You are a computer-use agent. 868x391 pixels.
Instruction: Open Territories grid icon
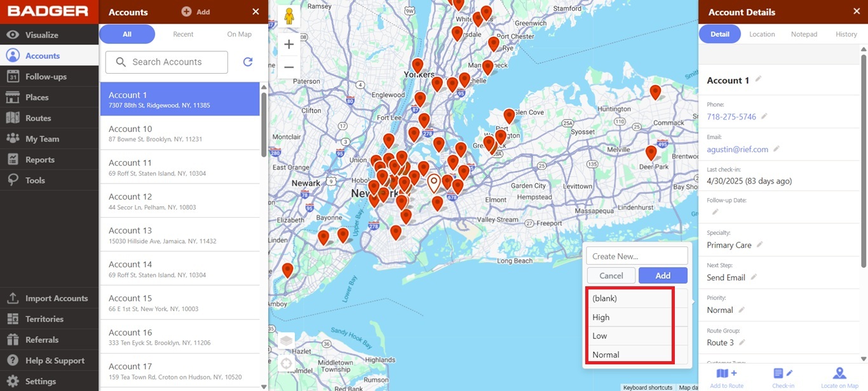point(13,319)
